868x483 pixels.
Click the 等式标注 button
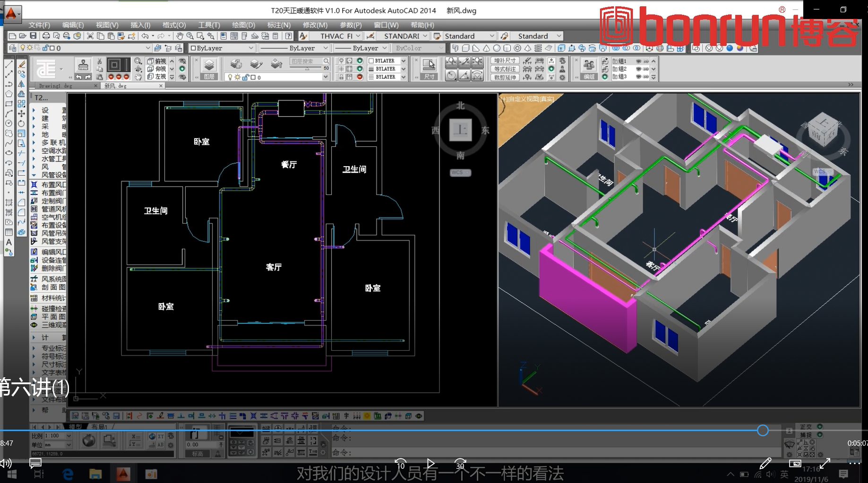click(x=505, y=69)
